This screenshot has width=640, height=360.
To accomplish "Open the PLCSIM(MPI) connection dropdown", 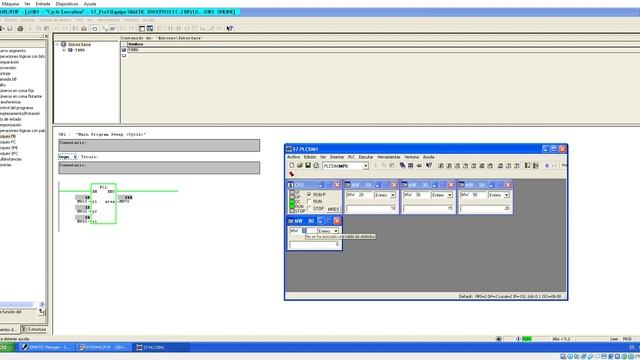I will 365,166.
